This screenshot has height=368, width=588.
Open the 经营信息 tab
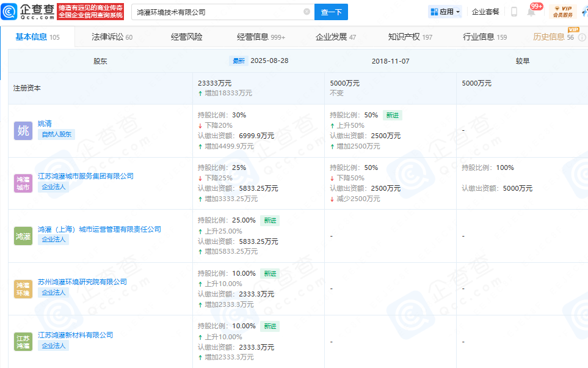pyautogui.click(x=261, y=37)
